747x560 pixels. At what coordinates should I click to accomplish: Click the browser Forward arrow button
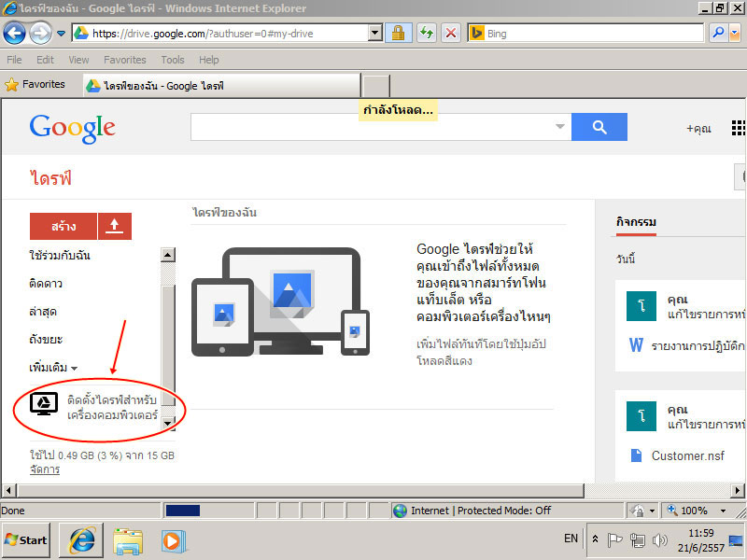pyautogui.click(x=41, y=34)
